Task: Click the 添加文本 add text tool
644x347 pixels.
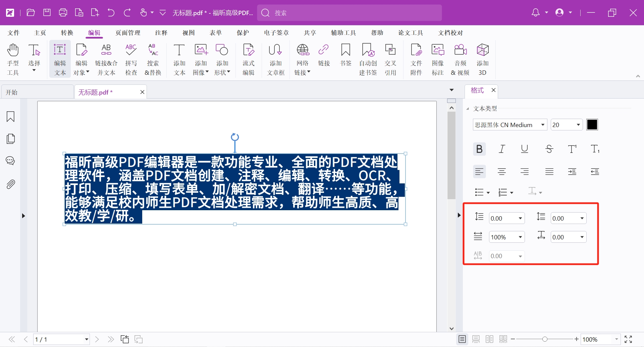Action: [x=179, y=59]
